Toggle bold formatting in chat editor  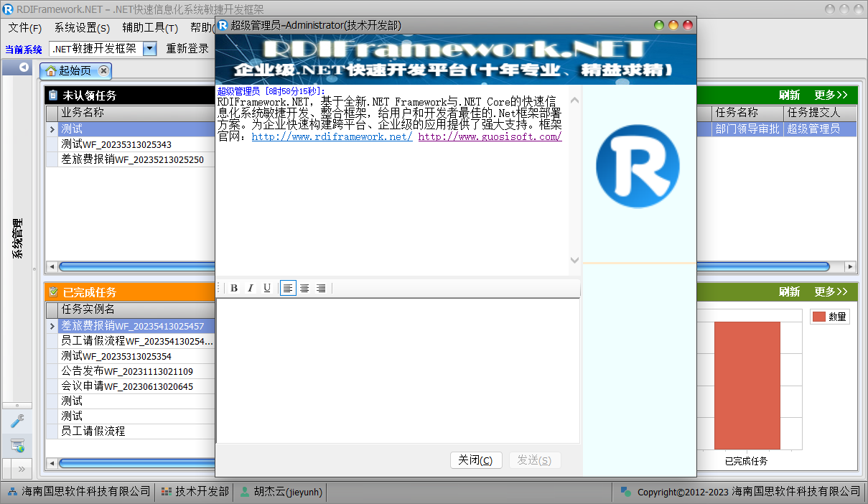pyautogui.click(x=234, y=288)
